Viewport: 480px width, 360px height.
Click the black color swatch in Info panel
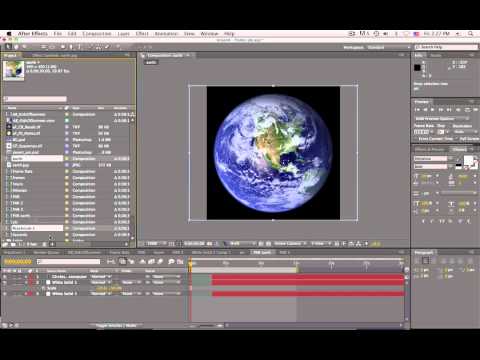pos(417,68)
